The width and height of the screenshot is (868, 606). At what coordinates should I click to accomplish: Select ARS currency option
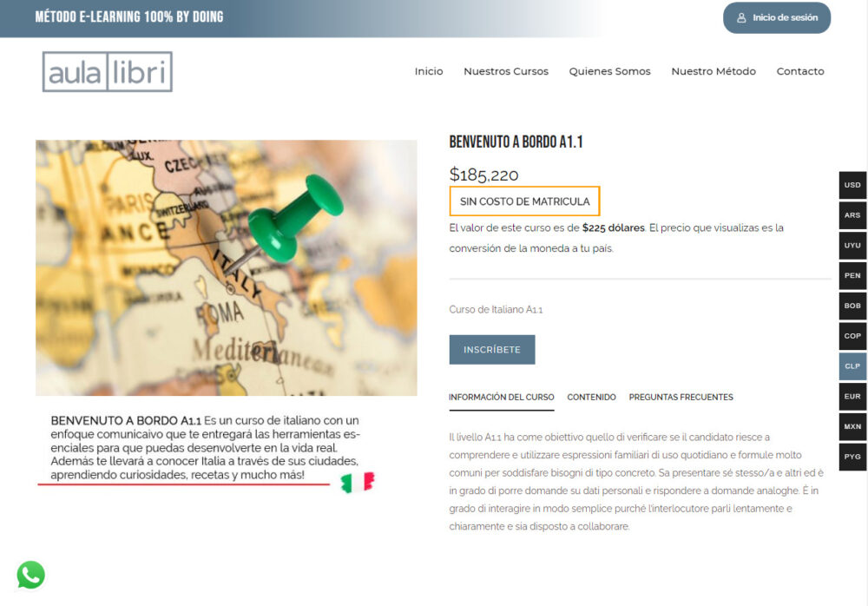pyautogui.click(x=852, y=215)
